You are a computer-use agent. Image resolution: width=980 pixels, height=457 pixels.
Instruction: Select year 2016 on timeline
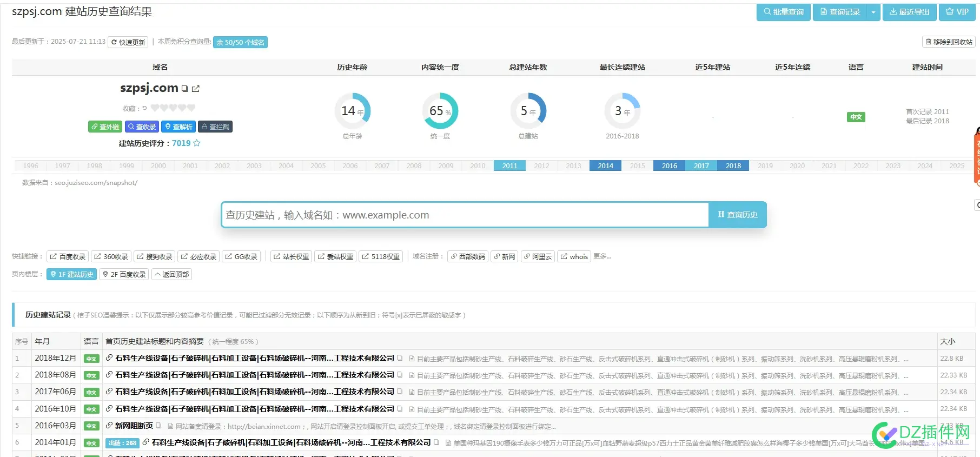point(669,166)
